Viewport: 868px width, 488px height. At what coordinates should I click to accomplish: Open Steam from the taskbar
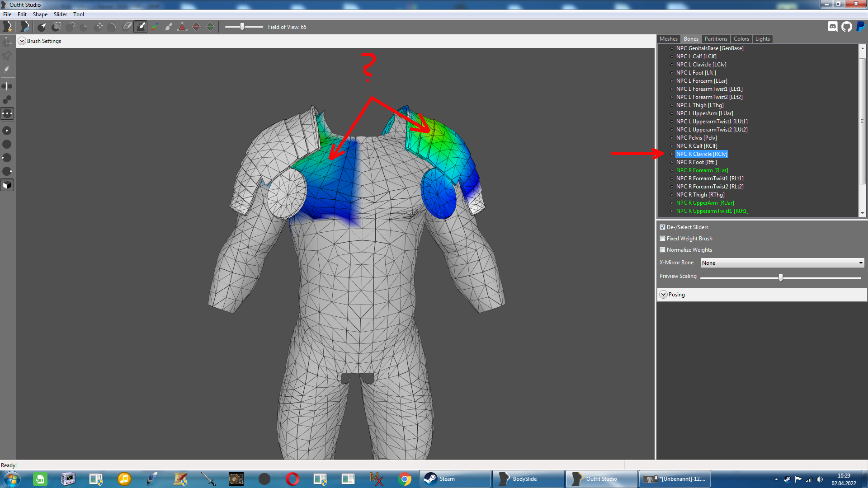coord(455,479)
